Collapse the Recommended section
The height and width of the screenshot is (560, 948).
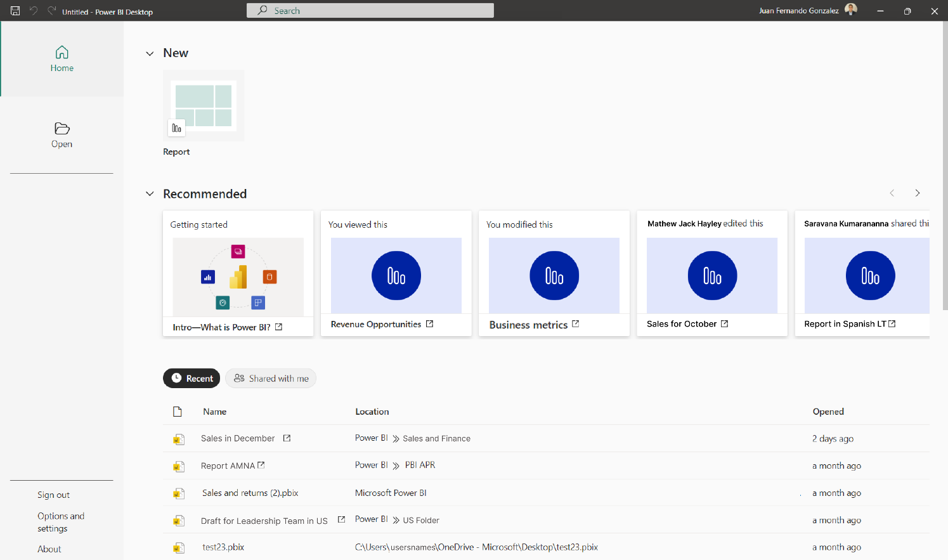[x=150, y=194]
